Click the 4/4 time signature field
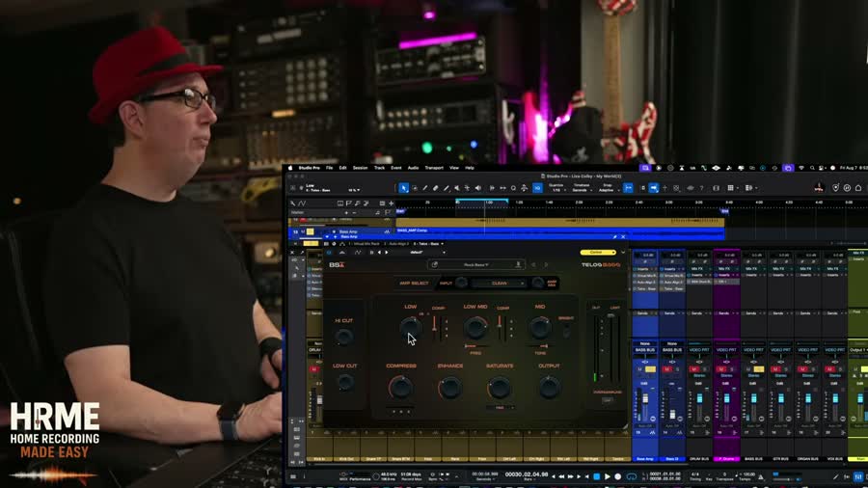 pyautogui.click(x=695, y=474)
